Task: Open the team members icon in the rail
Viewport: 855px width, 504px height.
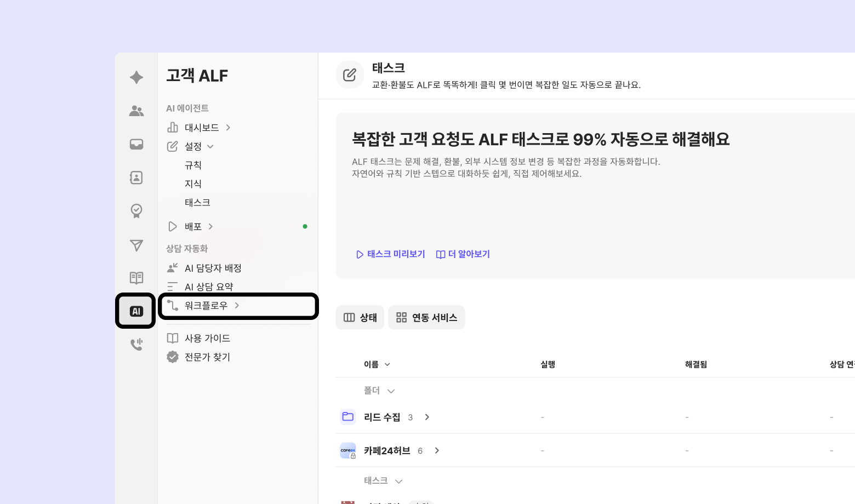Action: click(136, 111)
